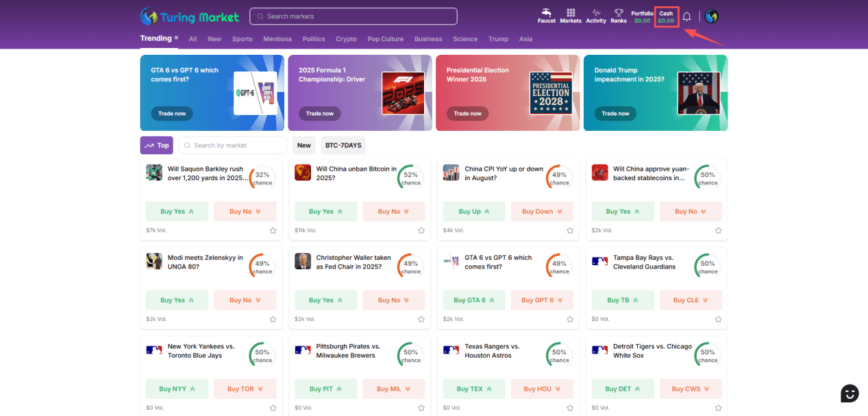868x416 pixels.
Task: Buy GTA 6 option
Action: tap(474, 300)
